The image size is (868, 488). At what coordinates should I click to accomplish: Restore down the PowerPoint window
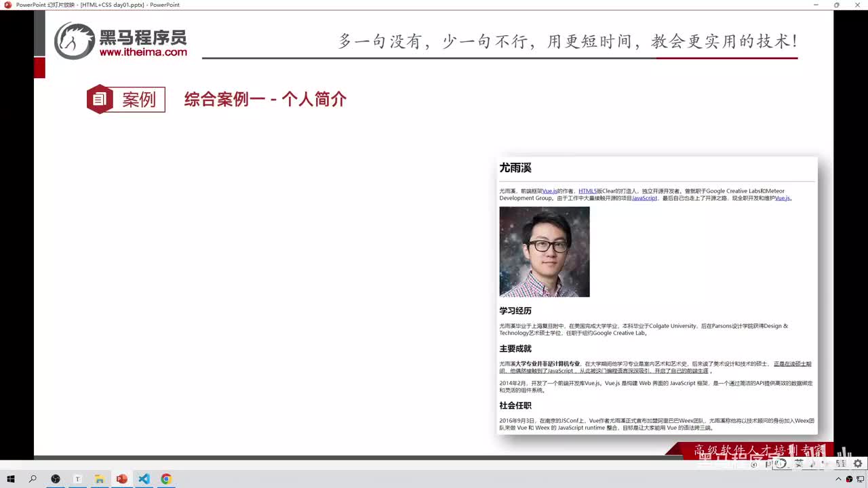pos(836,5)
